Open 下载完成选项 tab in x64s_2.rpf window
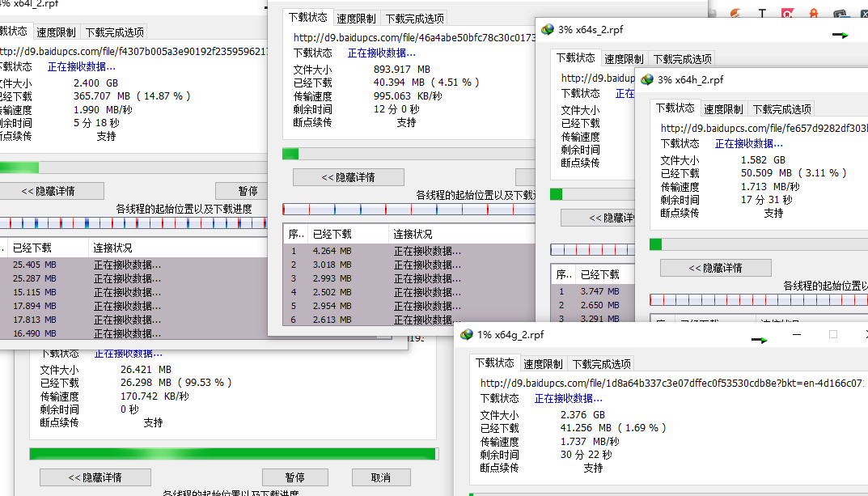 683,59
